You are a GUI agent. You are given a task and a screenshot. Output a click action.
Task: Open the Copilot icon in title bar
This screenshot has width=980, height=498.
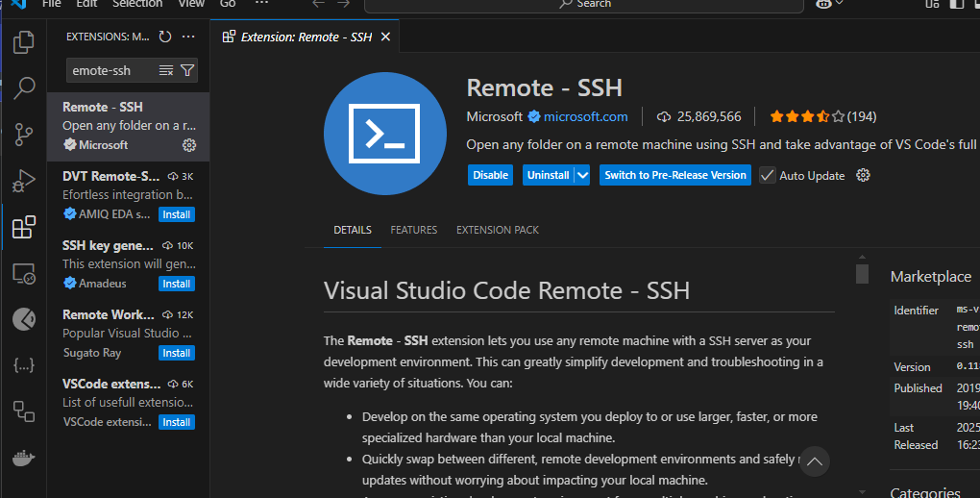coord(823,4)
